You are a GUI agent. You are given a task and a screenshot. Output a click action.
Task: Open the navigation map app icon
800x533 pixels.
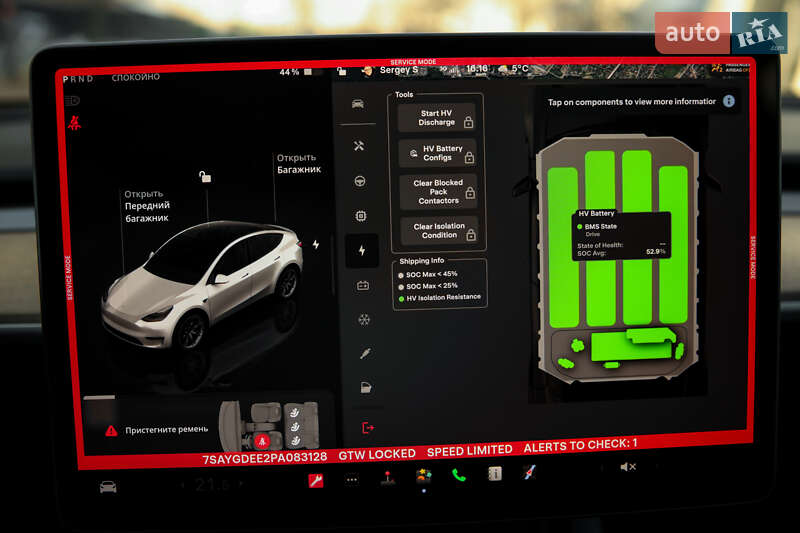click(530, 472)
